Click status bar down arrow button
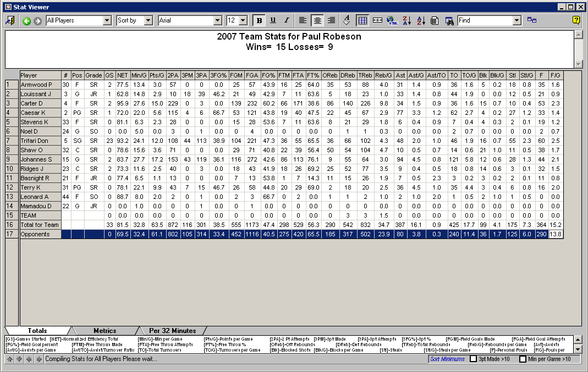 19,359
